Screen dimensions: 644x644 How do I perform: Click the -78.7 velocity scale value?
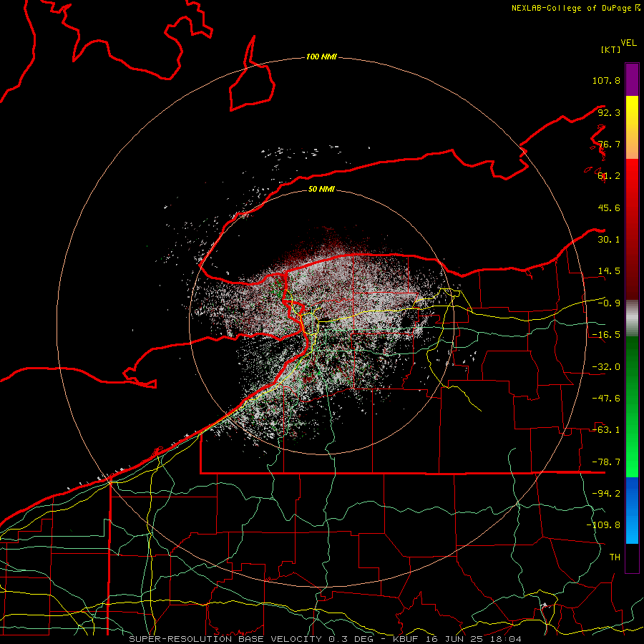point(606,462)
